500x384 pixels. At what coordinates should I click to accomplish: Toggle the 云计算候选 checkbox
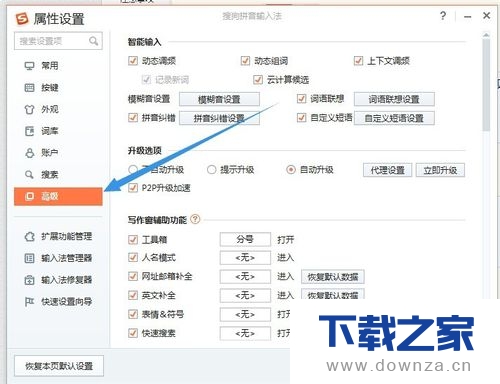point(258,80)
